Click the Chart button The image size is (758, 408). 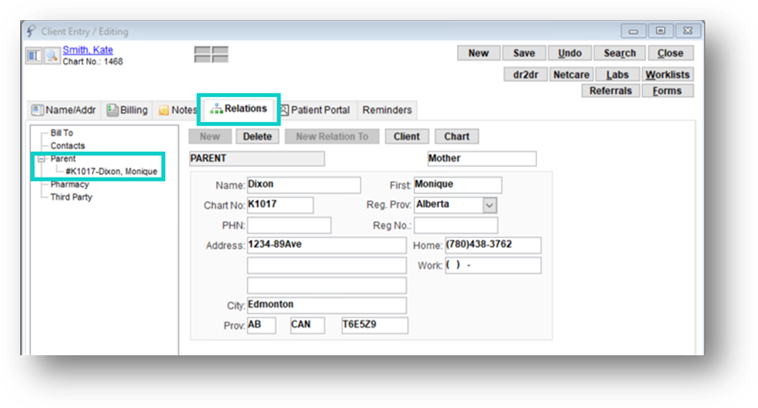457,137
